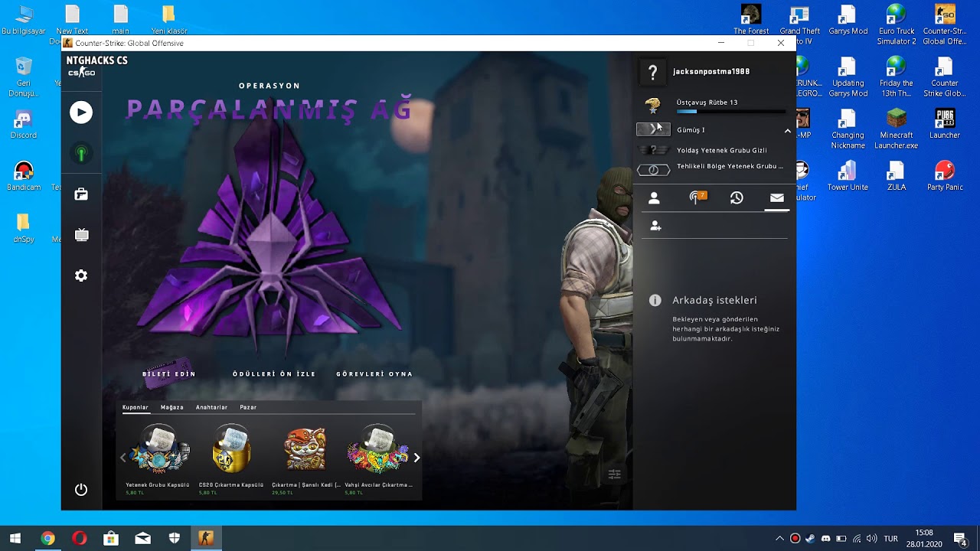The height and width of the screenshot is (551, 980).
Task: Select the Bandicam desktop shortcut
Action: tap(23, 176)
